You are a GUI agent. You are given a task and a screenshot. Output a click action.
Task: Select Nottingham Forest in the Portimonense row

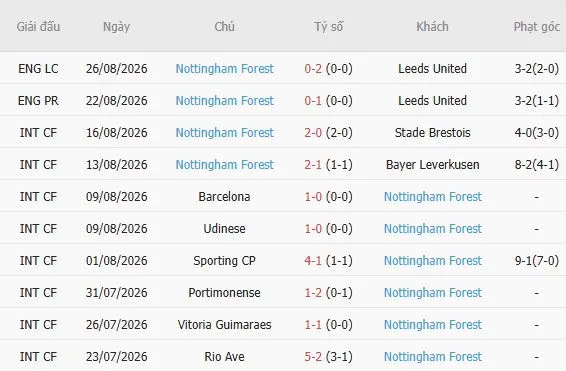(x=432, y=293)
